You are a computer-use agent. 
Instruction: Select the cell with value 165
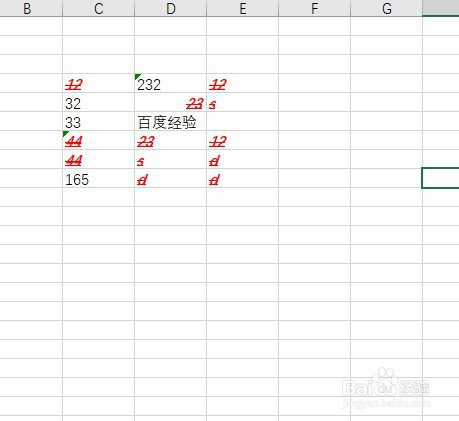[x=98, y=178]
